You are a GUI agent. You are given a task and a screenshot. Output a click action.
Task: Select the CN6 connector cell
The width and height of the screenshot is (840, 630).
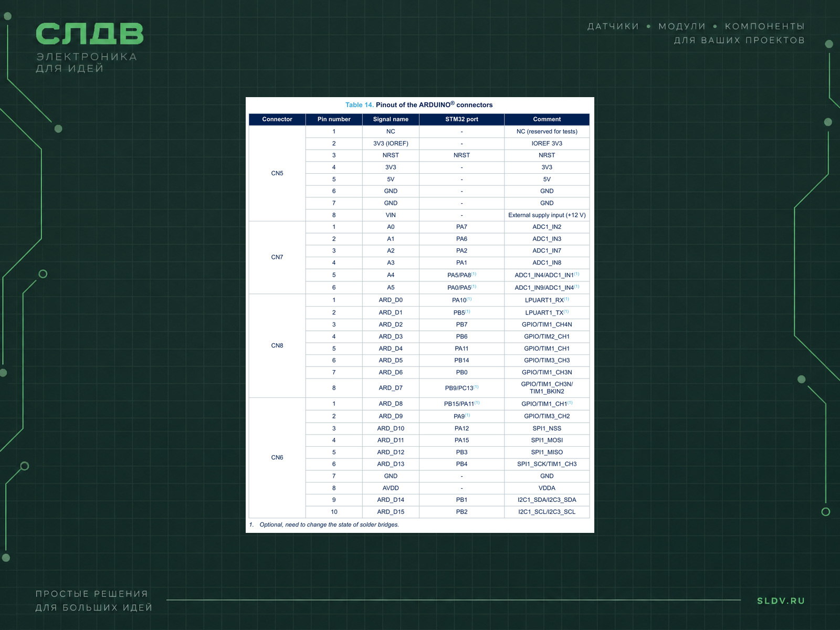277,458
